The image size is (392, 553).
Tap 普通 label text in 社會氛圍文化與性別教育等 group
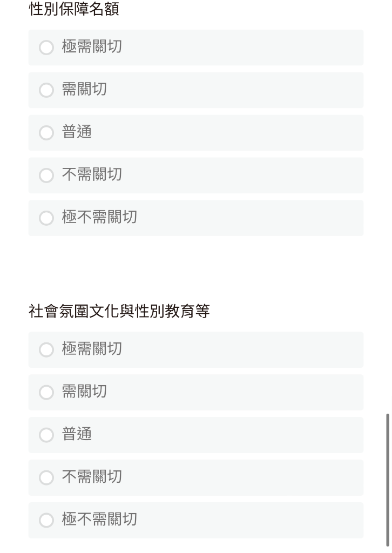(x=77, y=434)
